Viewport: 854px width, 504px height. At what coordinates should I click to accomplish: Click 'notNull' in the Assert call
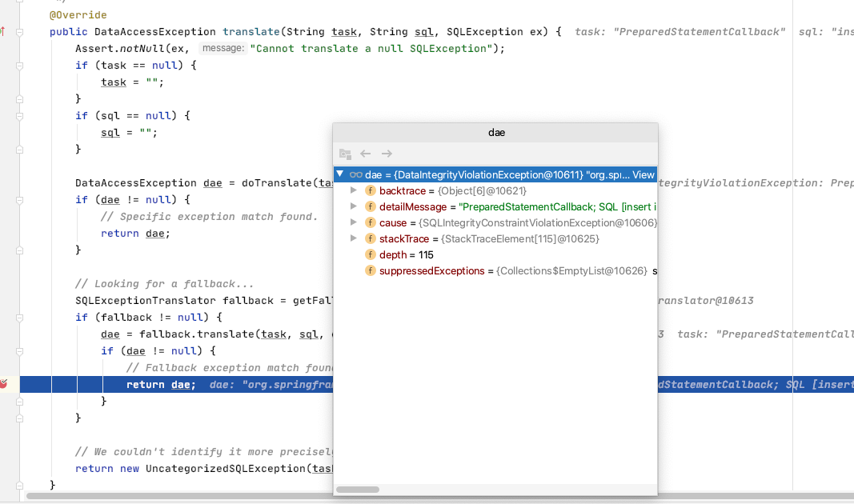click(x=142, y=49)
